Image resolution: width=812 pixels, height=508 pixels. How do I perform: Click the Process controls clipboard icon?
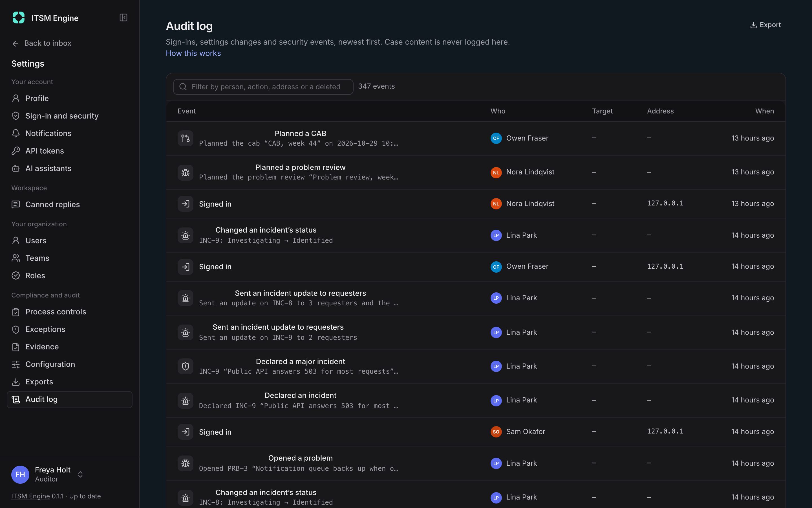point(16,312)
